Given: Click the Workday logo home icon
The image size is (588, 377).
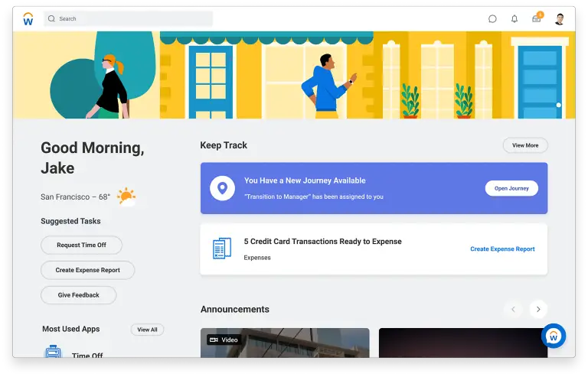Looking at the screenshot, I should tap(28, 18).
